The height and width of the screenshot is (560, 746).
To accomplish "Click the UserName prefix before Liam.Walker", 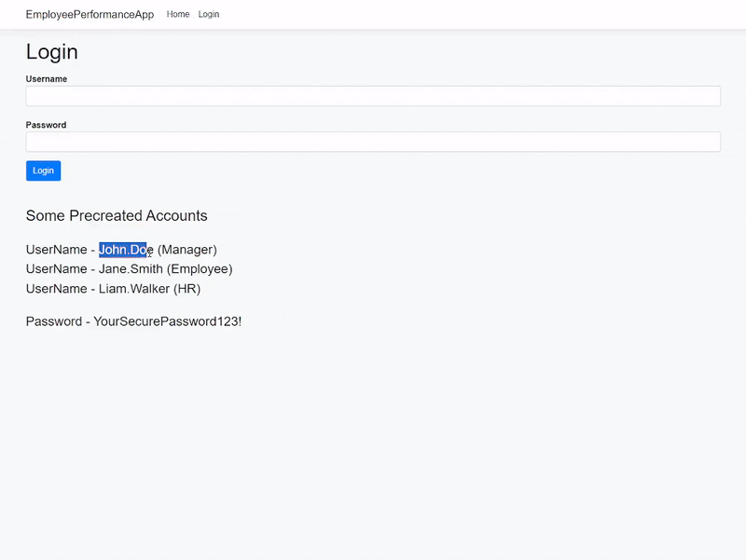I will click(56, 289).
